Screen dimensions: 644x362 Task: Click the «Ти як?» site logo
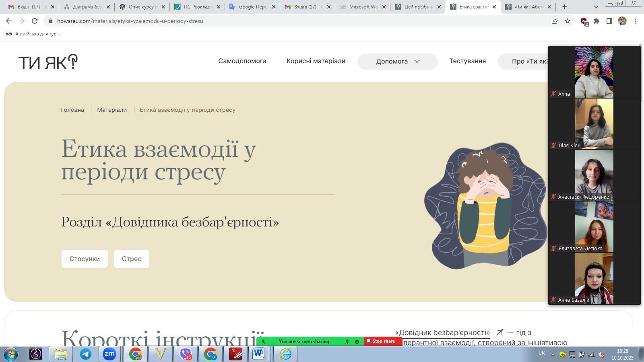click(48, 62)
